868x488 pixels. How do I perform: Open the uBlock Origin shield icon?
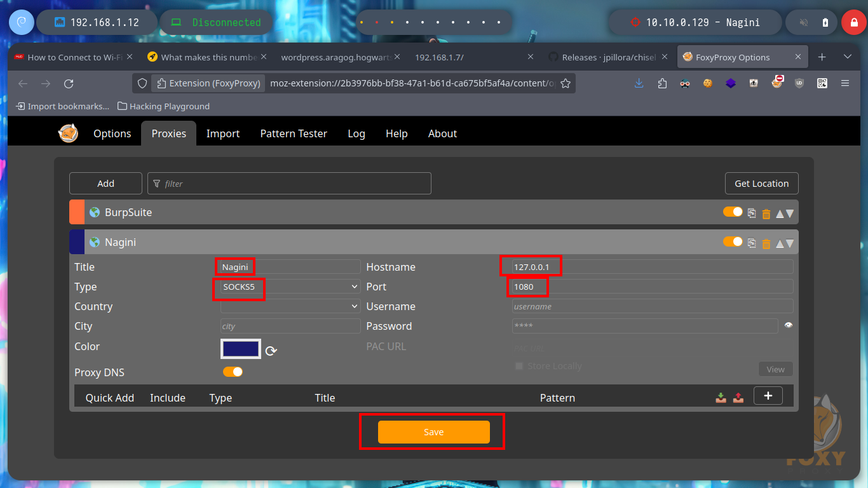coord(799,83)
